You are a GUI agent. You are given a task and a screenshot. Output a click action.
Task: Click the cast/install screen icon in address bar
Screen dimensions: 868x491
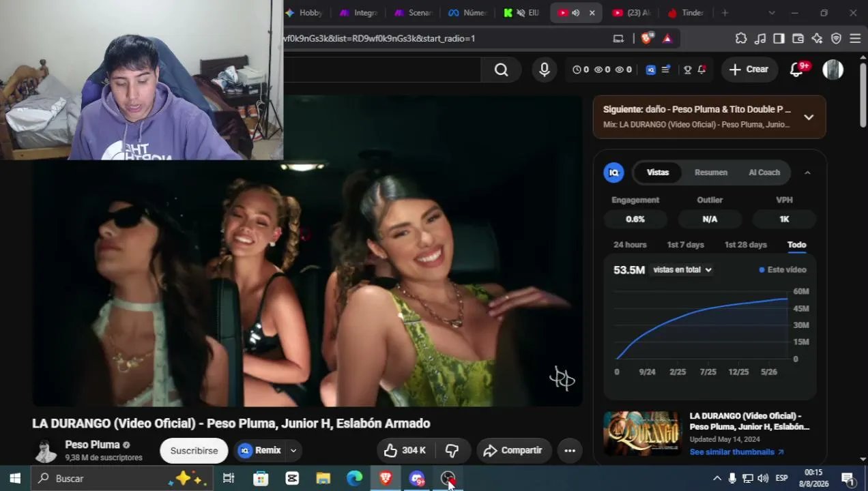(x=618, y=38)
